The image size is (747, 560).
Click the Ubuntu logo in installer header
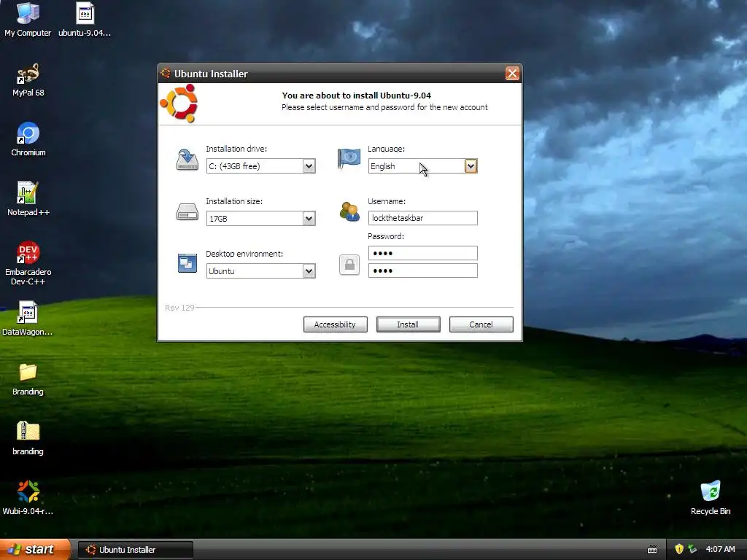coord(179,104)
